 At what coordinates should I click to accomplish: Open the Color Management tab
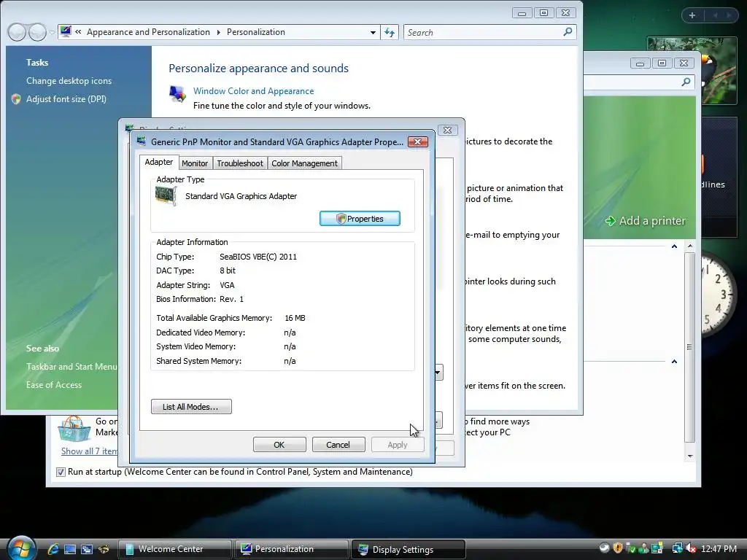click(304, 163)
